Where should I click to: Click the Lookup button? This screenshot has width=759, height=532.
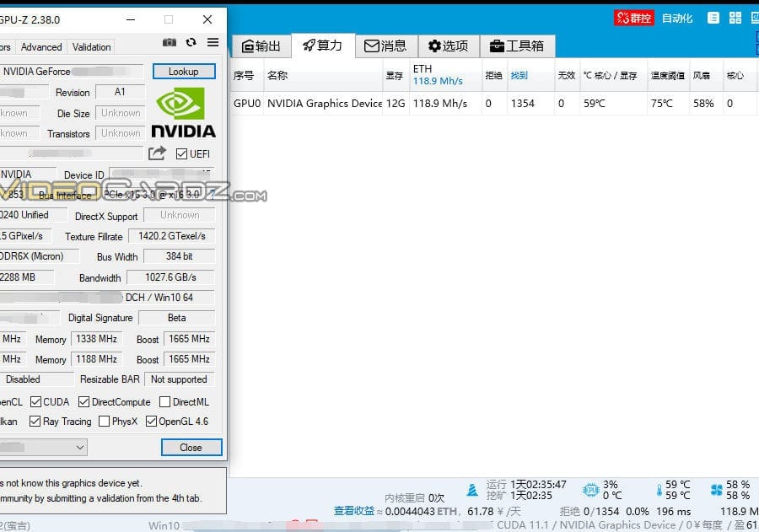[x=184, y=71]
